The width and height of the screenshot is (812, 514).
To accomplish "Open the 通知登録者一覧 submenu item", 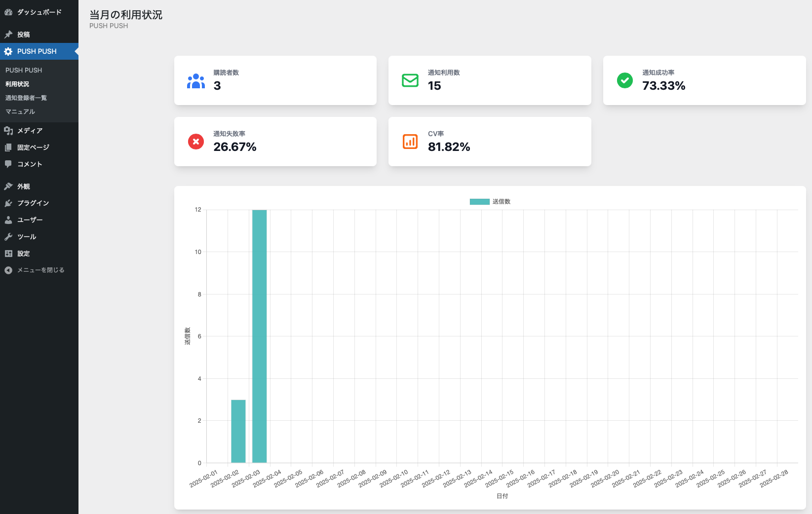I will click(x=26, y=98).
